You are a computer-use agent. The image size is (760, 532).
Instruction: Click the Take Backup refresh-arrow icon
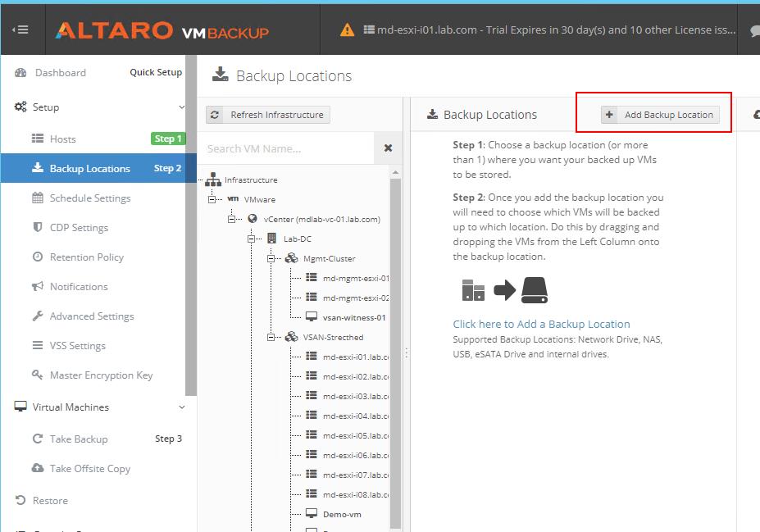pyautogui.click(x=38, y=439)
